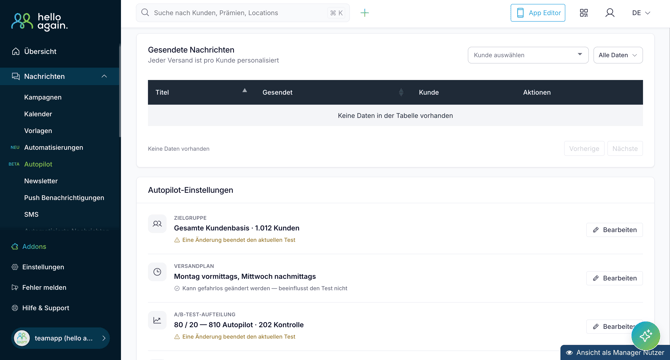Click the 'Gesendete Nachrichten' heading
670x360 pixels.
pos(191,50)
